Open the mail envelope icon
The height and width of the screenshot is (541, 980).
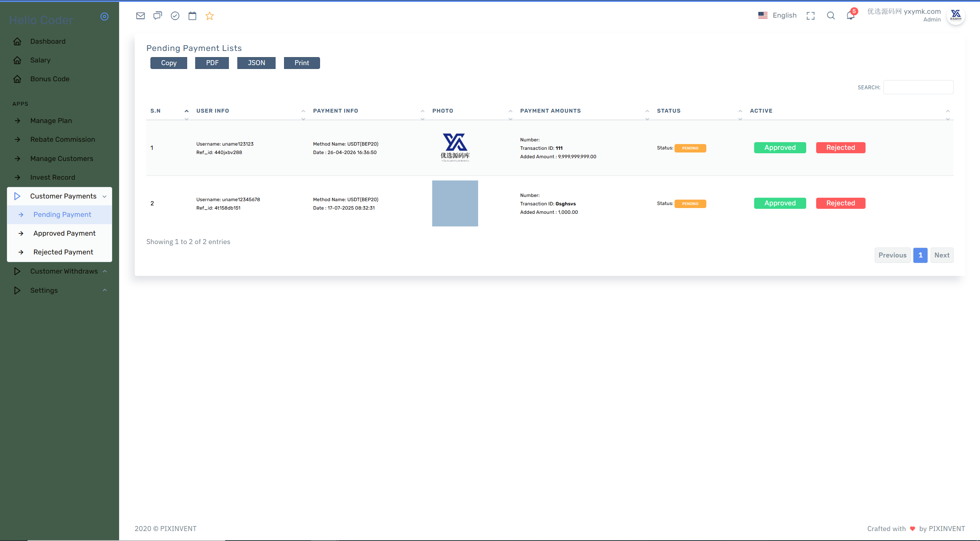[x=140, y=16]
